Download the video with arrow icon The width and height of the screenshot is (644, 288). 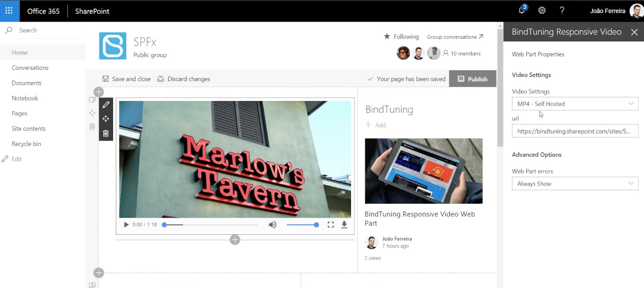coord(344,224)
